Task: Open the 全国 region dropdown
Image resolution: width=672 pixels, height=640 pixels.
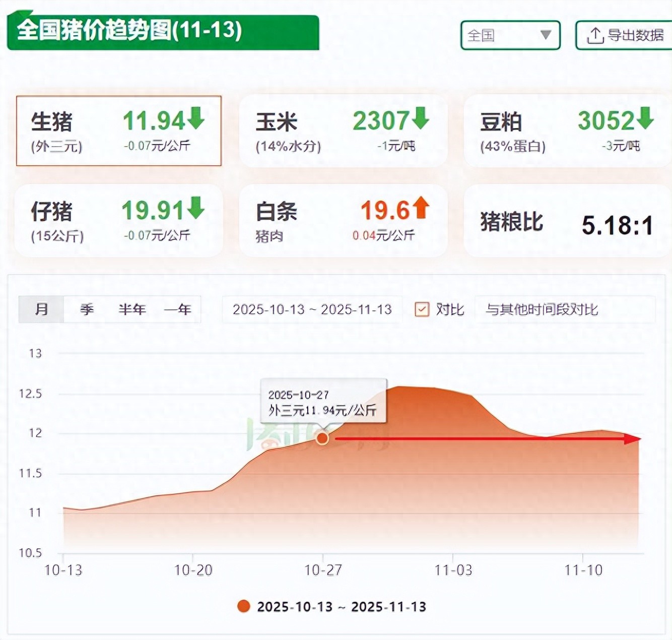Action: (510, 35)
